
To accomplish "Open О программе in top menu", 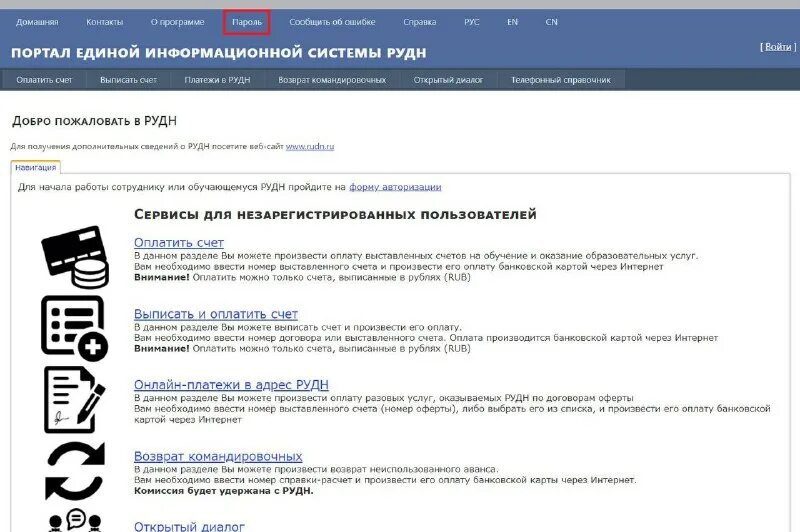I will (178, 22).
